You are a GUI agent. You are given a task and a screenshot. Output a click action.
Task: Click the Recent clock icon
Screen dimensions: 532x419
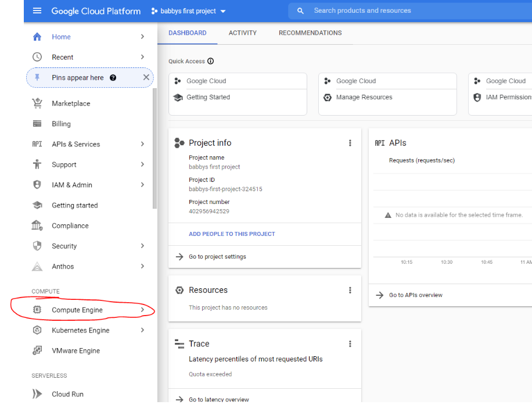point(37,57)
